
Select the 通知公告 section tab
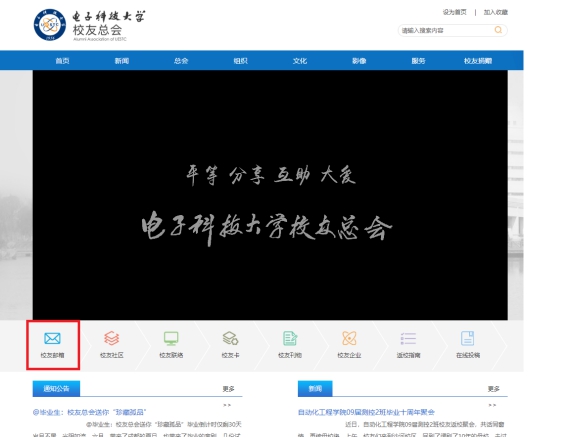click(x=56, y=389)
